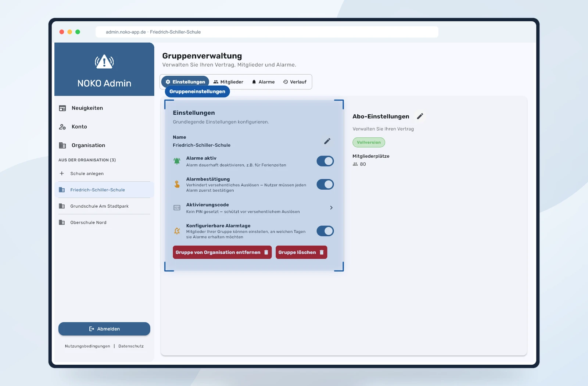588x386 pixels.
Task: Click the pencil icon to edit group name
Action: click(327, 141)
